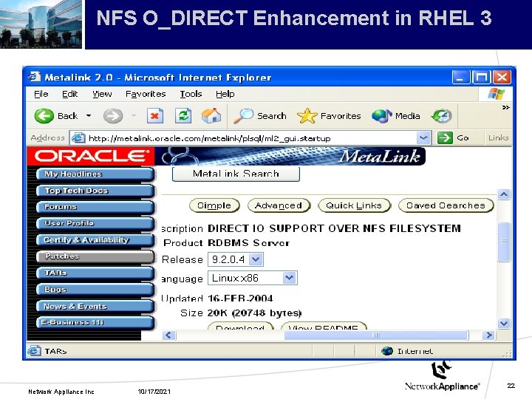
Task: Click the Internet Explorer title bar icon
Action: coord(34,77)
